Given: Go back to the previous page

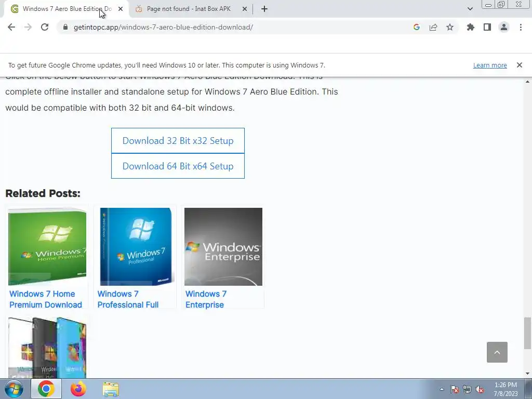Looking at the screenshot, I should [x=11, y=27].
